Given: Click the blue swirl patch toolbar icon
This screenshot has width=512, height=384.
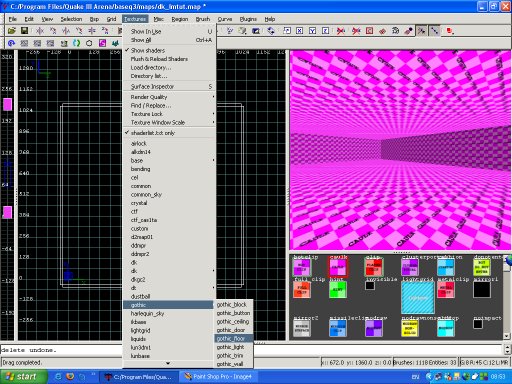Looking at the screenshot, I should click(x=11, y=43).
